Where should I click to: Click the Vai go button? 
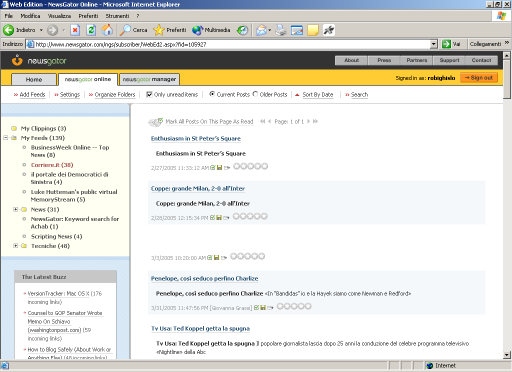coord(451,44)
